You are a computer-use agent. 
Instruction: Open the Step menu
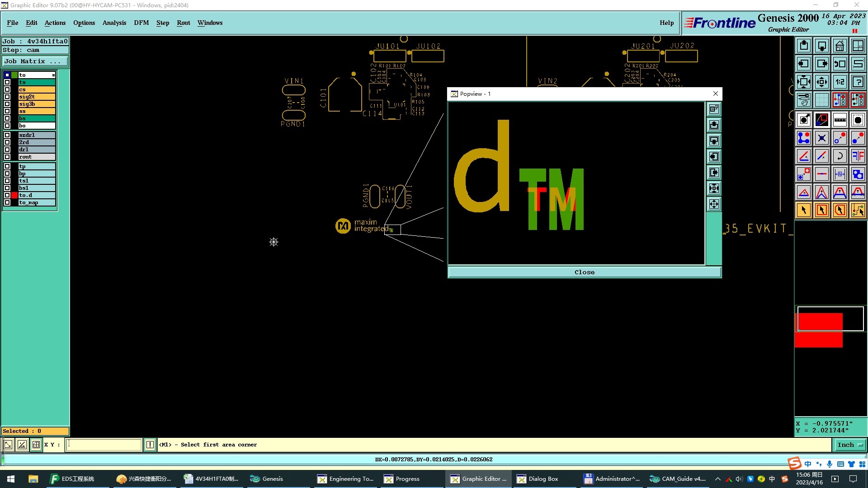coord(163,23)
